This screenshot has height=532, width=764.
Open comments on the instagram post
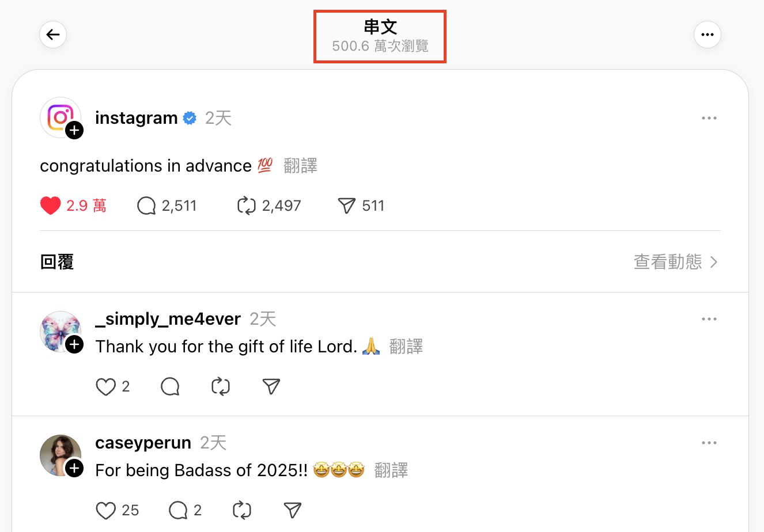pyautogui.click(x=146, y=206)
